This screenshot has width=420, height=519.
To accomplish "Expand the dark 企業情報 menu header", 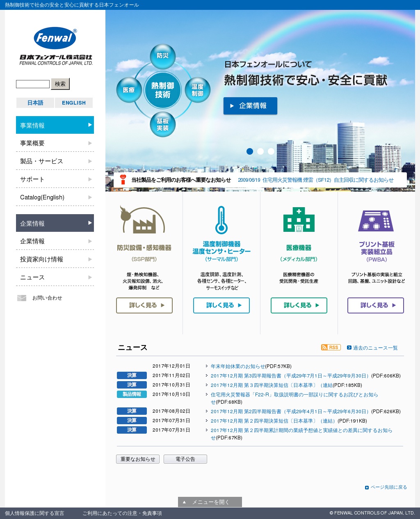I will tap(55, 223).
